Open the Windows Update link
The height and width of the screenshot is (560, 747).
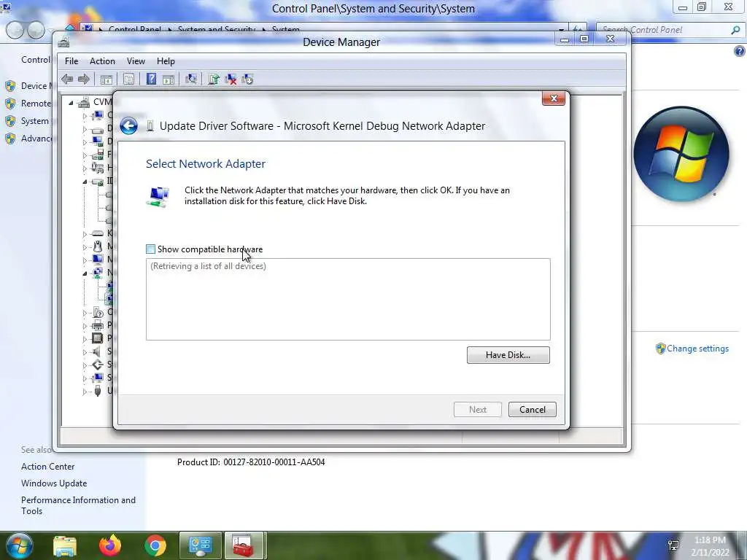pos(54,483)
